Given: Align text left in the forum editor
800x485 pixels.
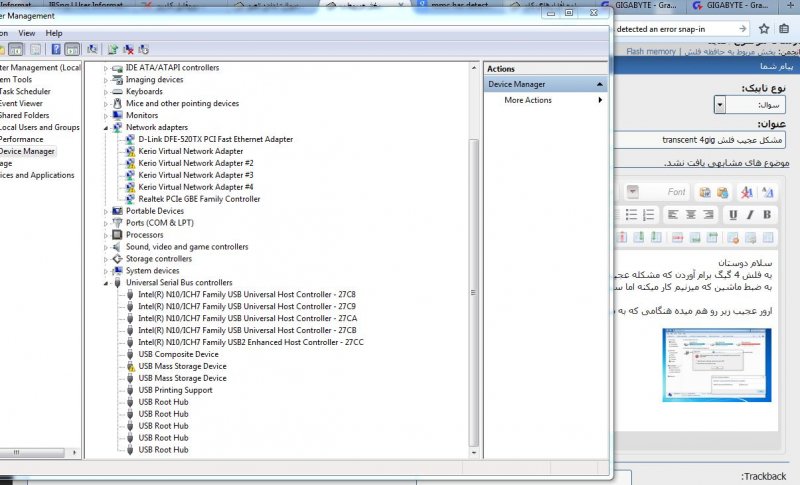Looking at the screenshot, I should click(673, 215).
